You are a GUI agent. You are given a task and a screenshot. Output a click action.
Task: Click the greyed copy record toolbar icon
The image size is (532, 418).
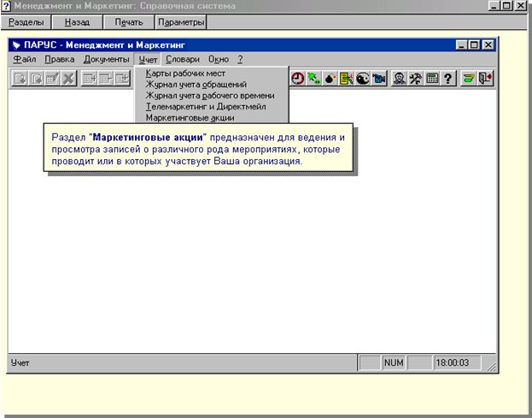(36, 79)
